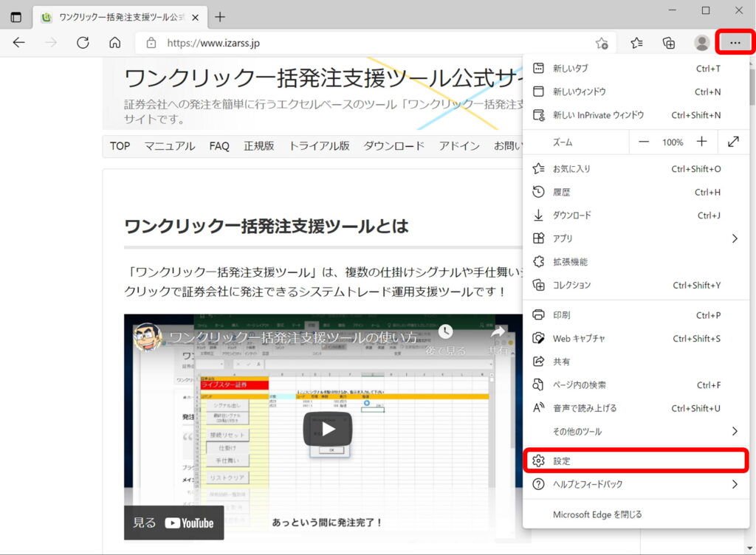The width and height of the screenshot is (756, 555).
Task: Click 見る YouTube watch button
Action: click(174, 523)
